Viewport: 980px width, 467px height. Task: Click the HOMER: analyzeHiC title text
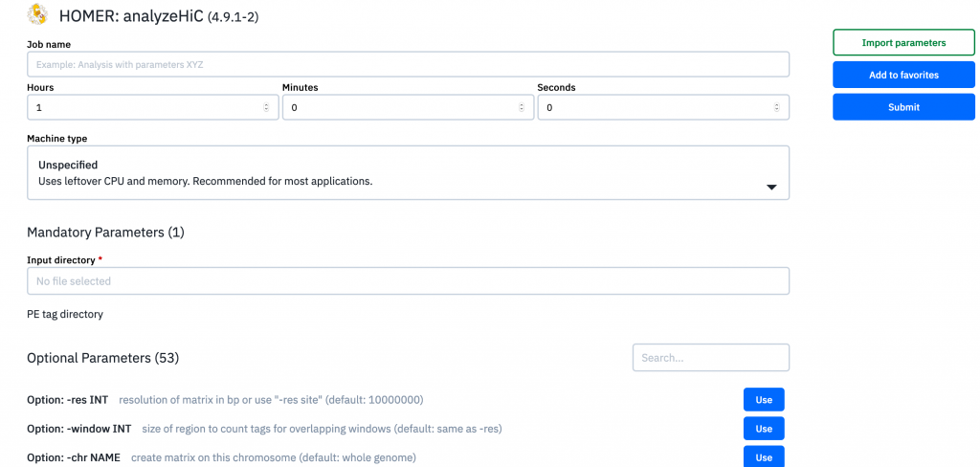[131, 15]
